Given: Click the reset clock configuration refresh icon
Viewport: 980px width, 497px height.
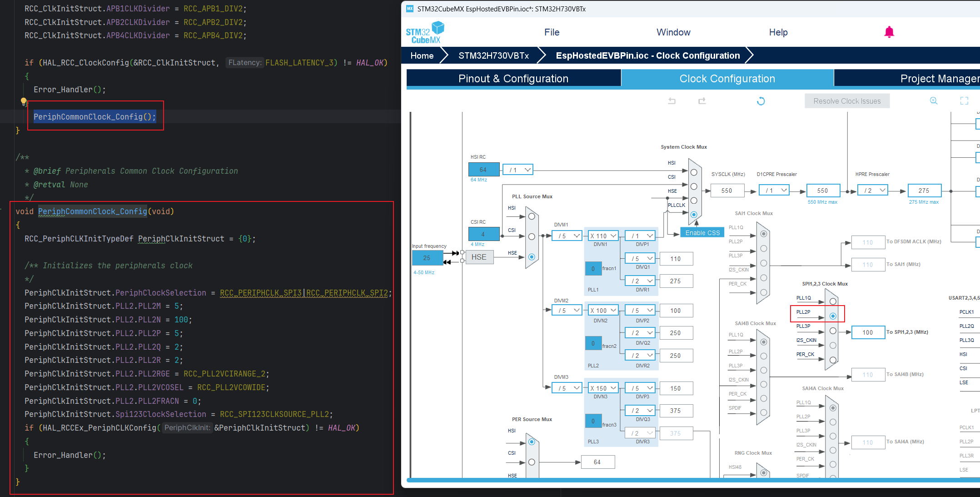Looking at the screenshot, I should point(761,101).
